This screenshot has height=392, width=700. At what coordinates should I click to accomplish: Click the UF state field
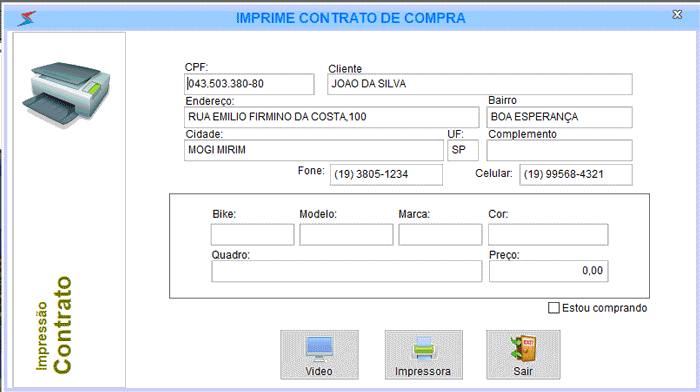463,150
